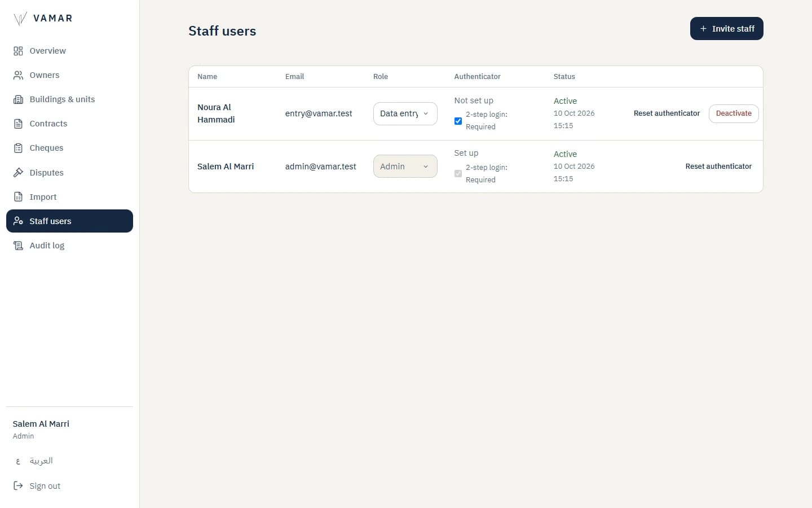Screen dimensions: 812x508
Task: Open Disputes from the sidebar
Action: click(69, 173)
